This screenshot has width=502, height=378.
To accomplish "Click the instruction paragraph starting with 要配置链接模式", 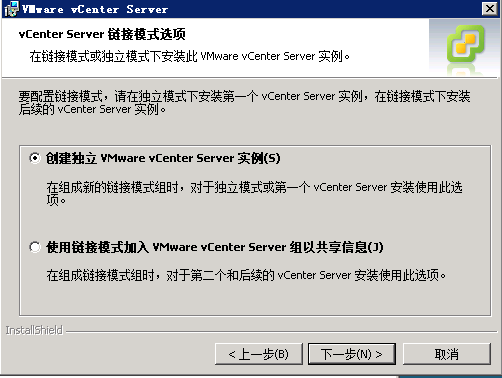I will click(x=244, y=103).
